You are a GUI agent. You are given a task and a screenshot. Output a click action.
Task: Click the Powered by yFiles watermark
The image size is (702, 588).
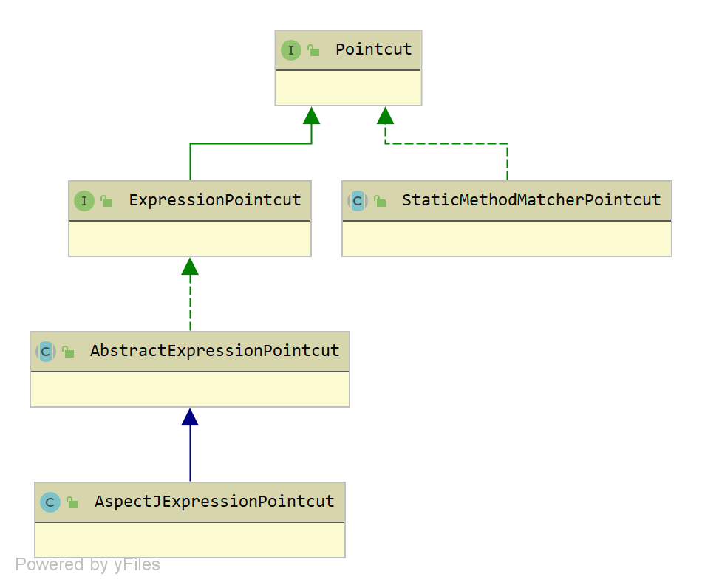(x=87, y=565)
